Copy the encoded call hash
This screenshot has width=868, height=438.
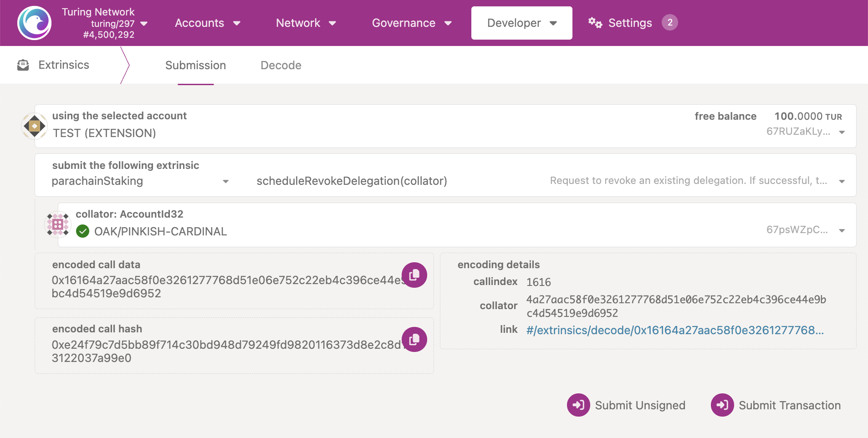414,340
